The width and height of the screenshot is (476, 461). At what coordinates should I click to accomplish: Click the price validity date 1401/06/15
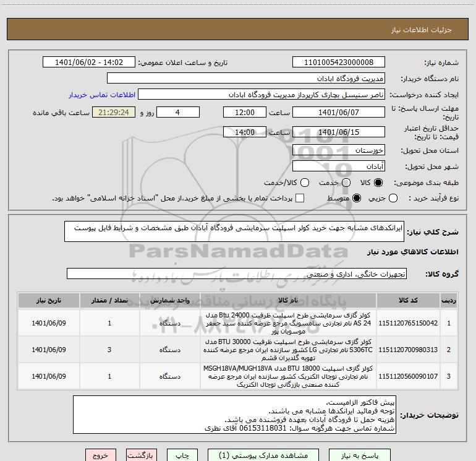click(x=339, y=132)
